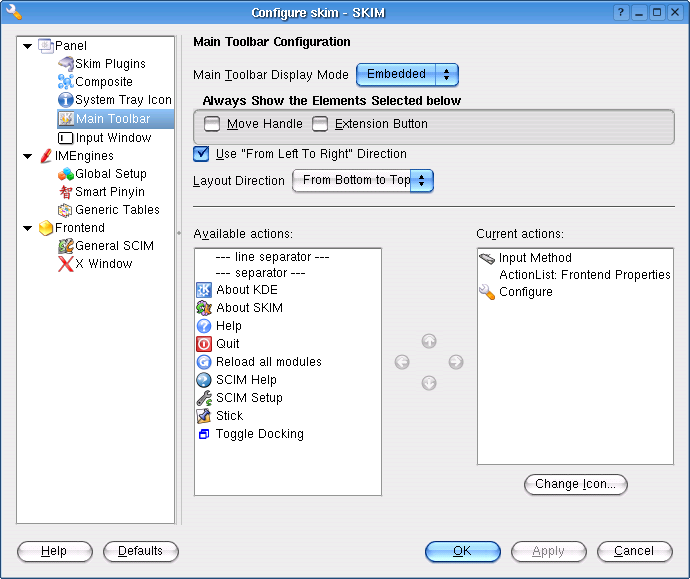Enable the Extension Button checkbox
Viewport: 690px width, 579px height.
[x=320, y=124]
